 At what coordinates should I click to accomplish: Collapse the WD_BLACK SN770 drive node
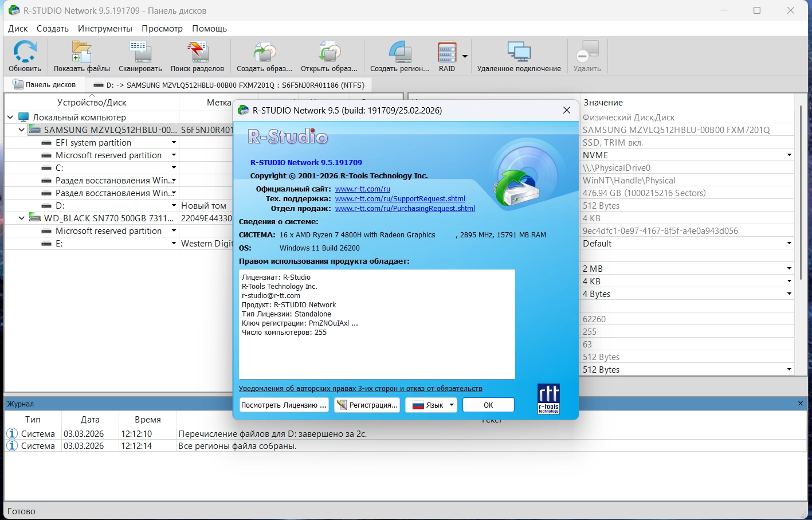pos(22,218)
